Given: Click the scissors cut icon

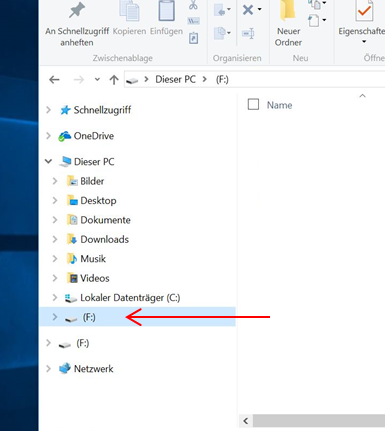Looking at the screenshot, I should (x=193, y=5).
